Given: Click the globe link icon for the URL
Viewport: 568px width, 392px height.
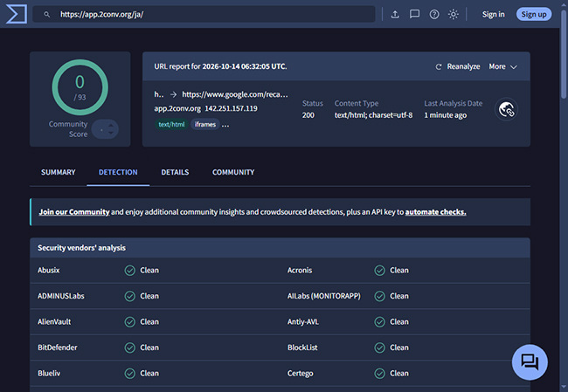Looking at the screenshot, I should [x=506, y=109].
